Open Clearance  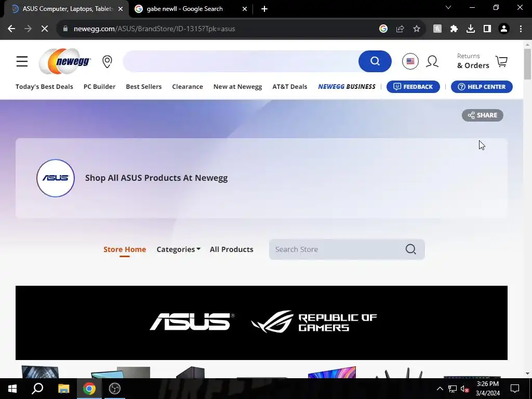[x=188, y=87]
